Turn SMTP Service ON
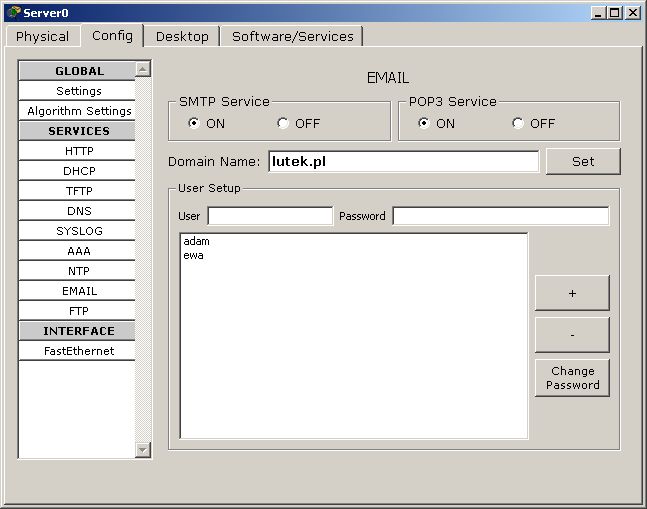Screen dimensions: 647x509 coord(194,123)
